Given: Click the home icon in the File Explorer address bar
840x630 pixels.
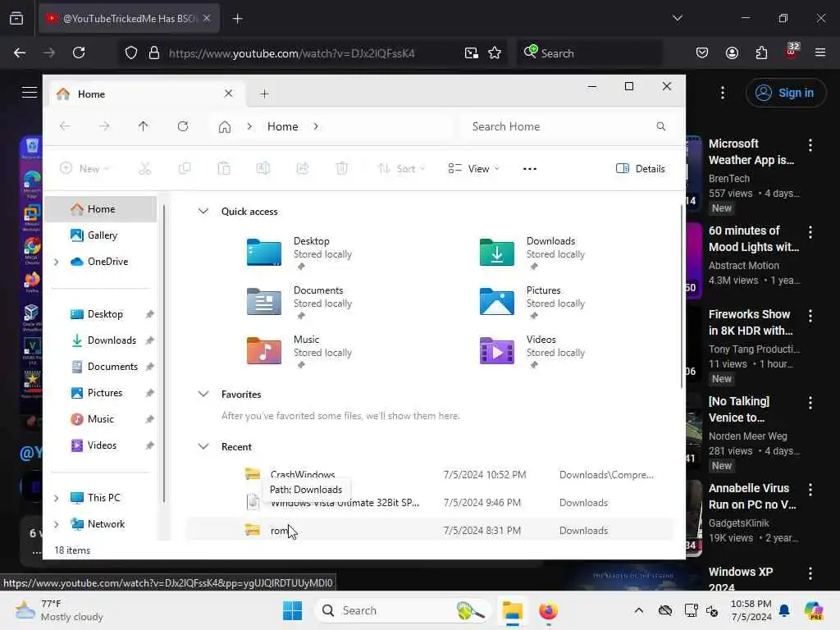Looking at the screenshot, I should [225, 127].
